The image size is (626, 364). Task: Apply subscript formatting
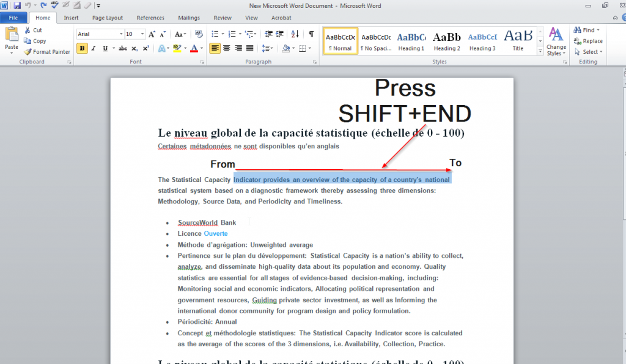coord(135,48)
